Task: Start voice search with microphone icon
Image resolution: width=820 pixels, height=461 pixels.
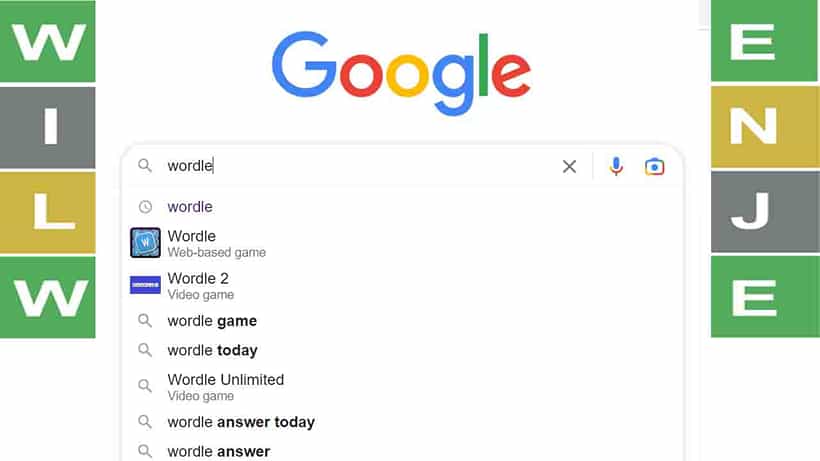Action: [616, 167]
